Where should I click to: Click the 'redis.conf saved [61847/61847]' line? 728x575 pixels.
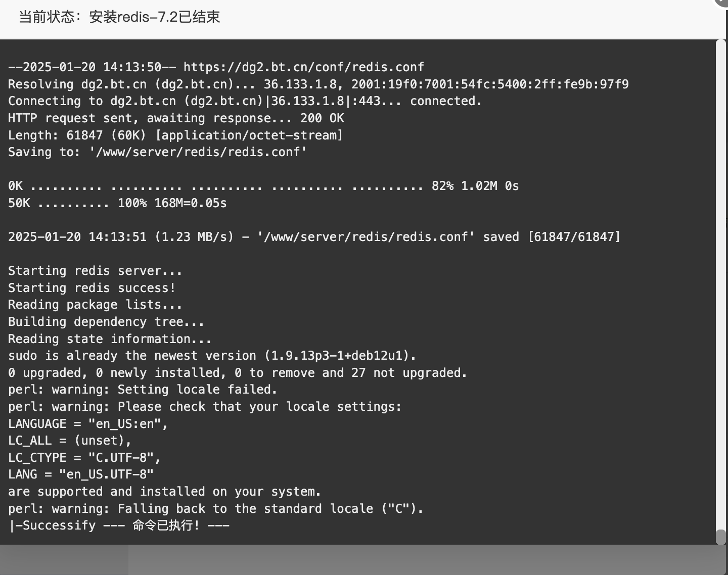coord(314,237)
